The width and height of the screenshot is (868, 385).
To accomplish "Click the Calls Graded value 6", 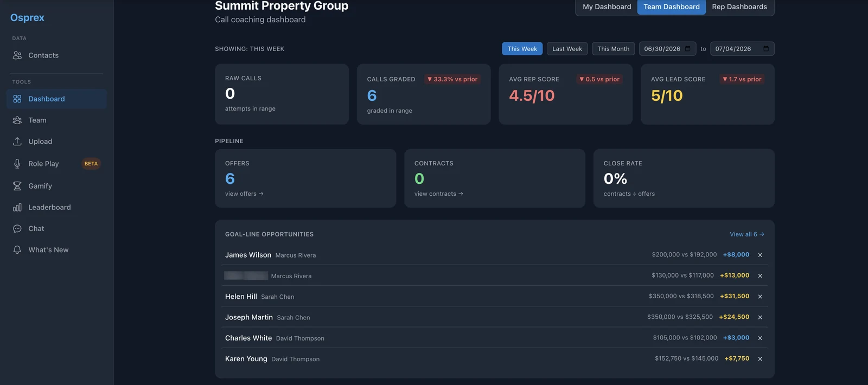I will click(x=372, y=96).
